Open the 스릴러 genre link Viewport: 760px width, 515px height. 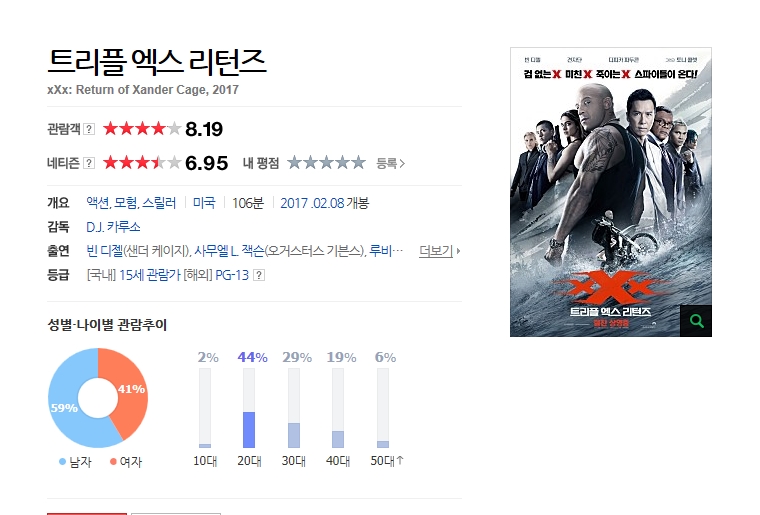point(158,203)
